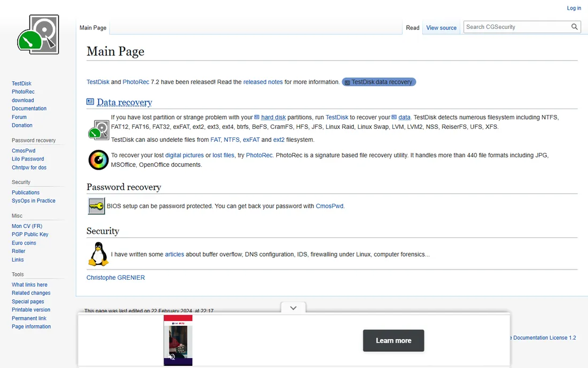Open PhotoRec in the sidebar
The height and width of the screenshot is (368, 588).
(x=23, y=91)
